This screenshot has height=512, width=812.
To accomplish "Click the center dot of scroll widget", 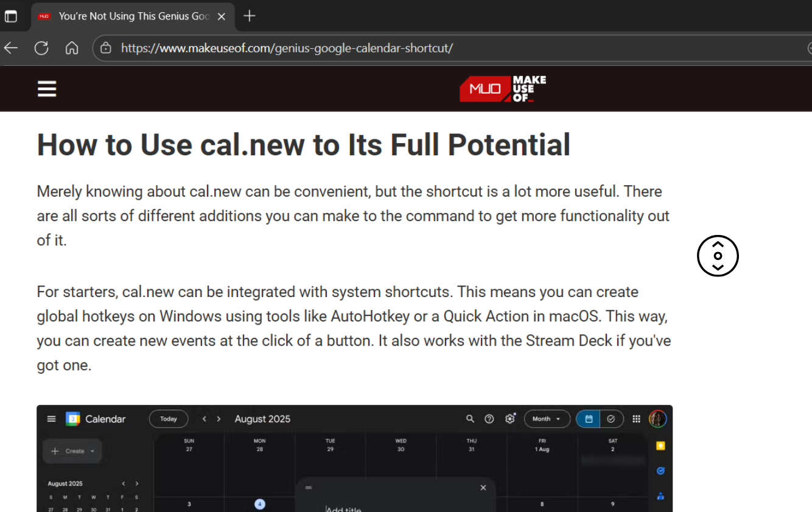I will (x=718, y=256).
